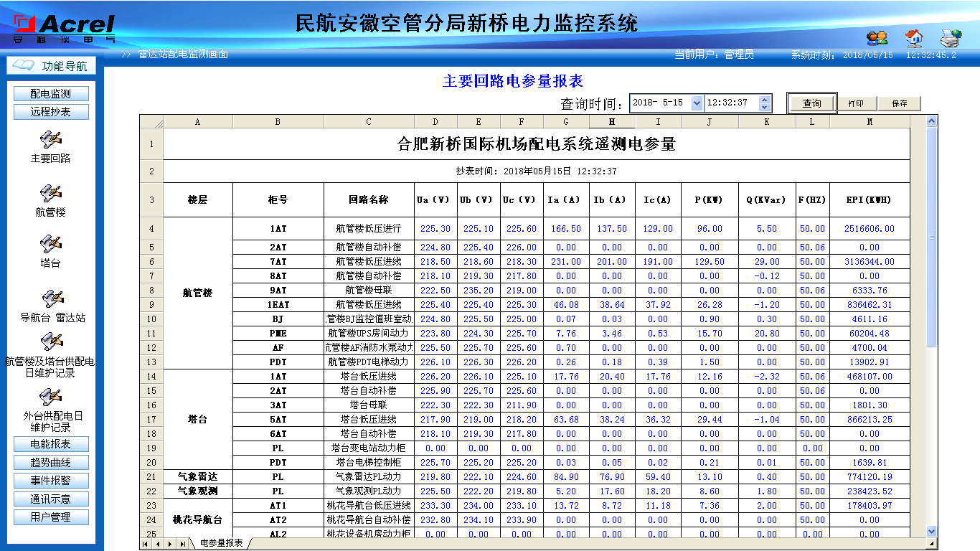Click the cell 气象雷达PL动力
The height and width of the screenshot is (551, 980).
pyautogui.click(x=369, y=476)
